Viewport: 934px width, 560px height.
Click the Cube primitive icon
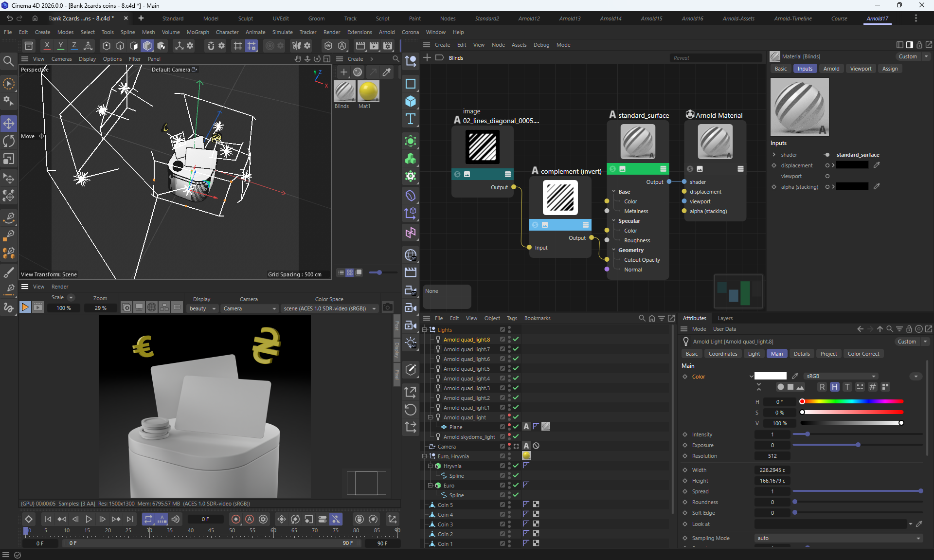click(411, 101)
